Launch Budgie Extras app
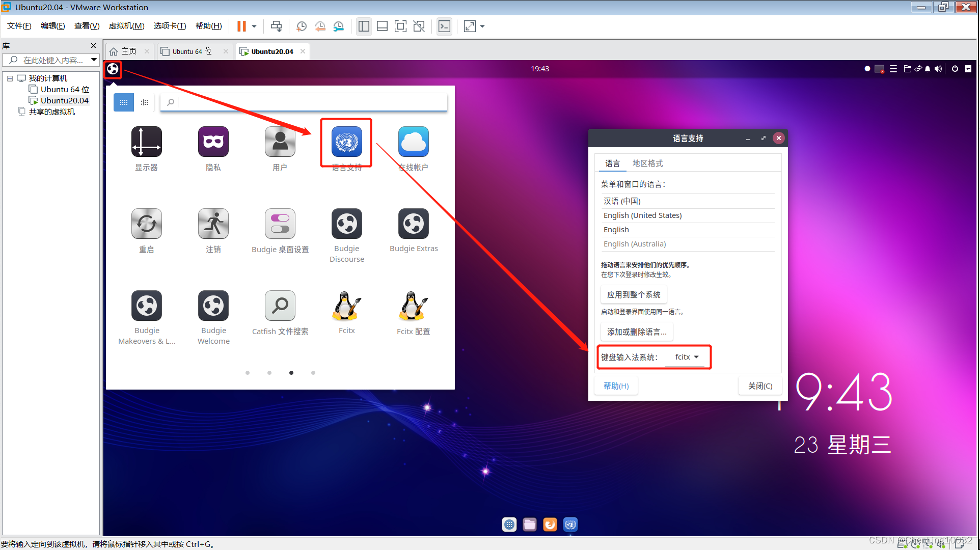 (x=413, y=224)
